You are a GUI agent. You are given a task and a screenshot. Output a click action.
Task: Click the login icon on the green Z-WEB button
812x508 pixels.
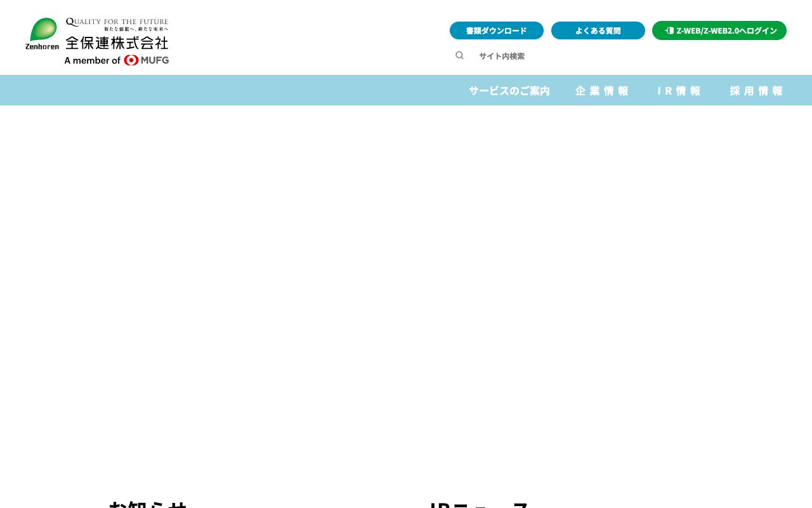pos(670,30)
